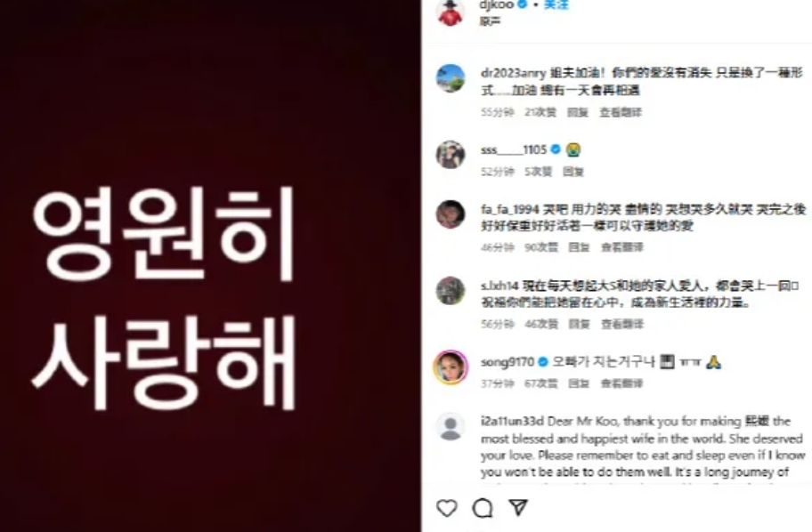The height and width of the screenshot is (532, 812).
Task: Open sss____1105 commenter avatar
Action: (451, 155)
